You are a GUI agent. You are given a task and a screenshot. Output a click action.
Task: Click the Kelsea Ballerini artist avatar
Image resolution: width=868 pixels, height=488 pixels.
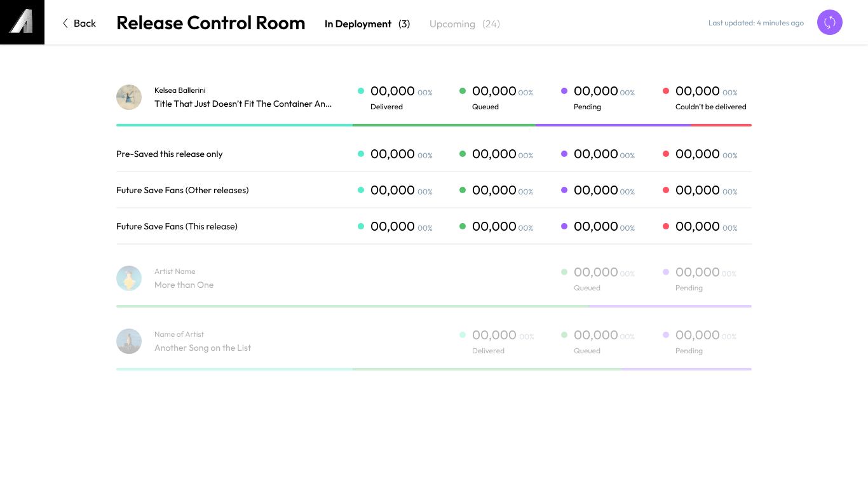point(129,97)
